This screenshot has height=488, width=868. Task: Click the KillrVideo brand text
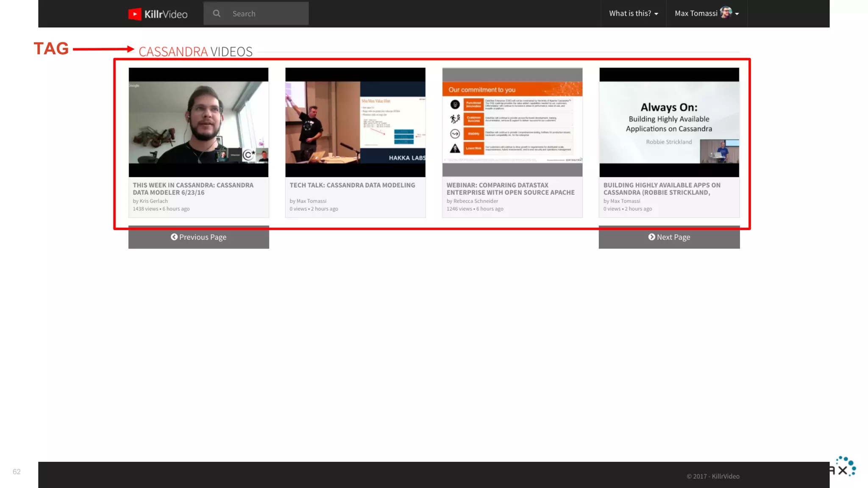(166, 14)
